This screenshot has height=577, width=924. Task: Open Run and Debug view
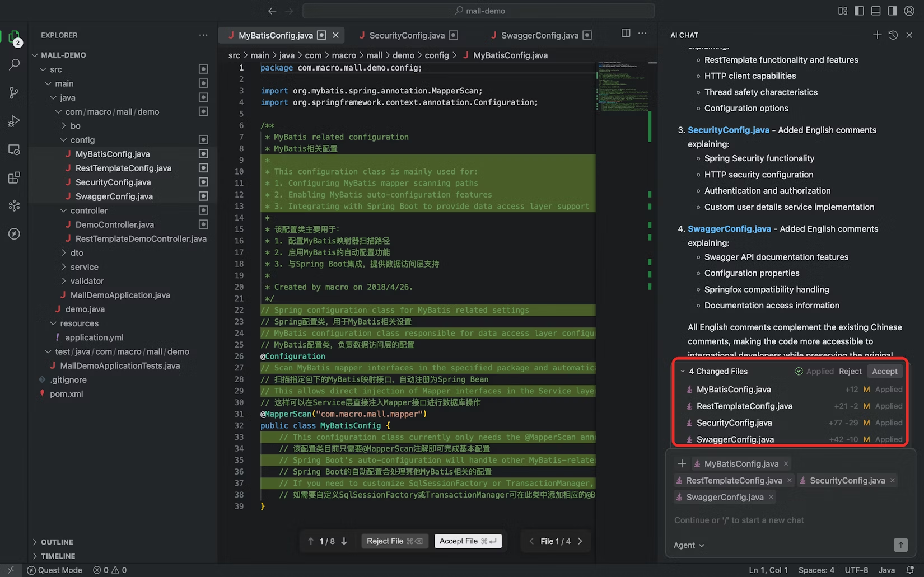(x=14, y=121)
